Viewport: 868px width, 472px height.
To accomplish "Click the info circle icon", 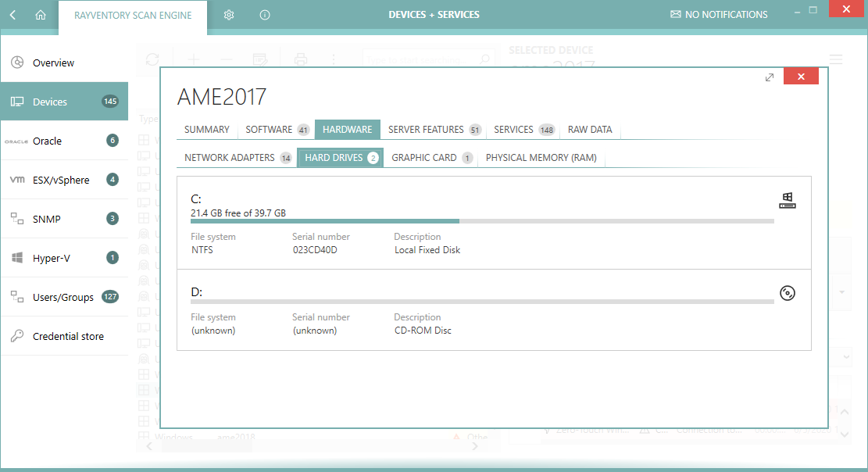I will (265, 15).
